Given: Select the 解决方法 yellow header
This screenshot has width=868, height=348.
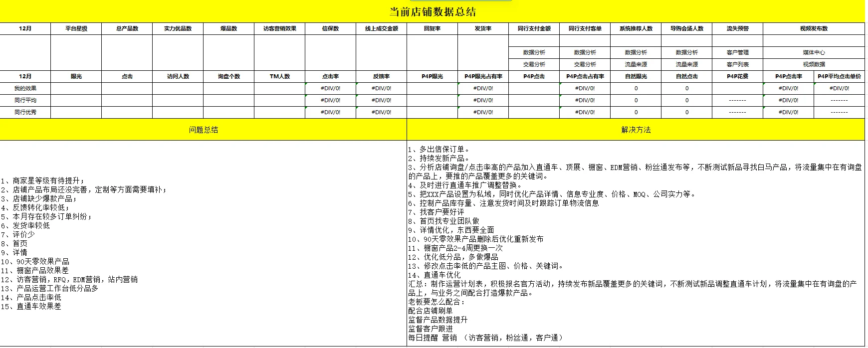Looking at the screenshot, I should 636,130.
